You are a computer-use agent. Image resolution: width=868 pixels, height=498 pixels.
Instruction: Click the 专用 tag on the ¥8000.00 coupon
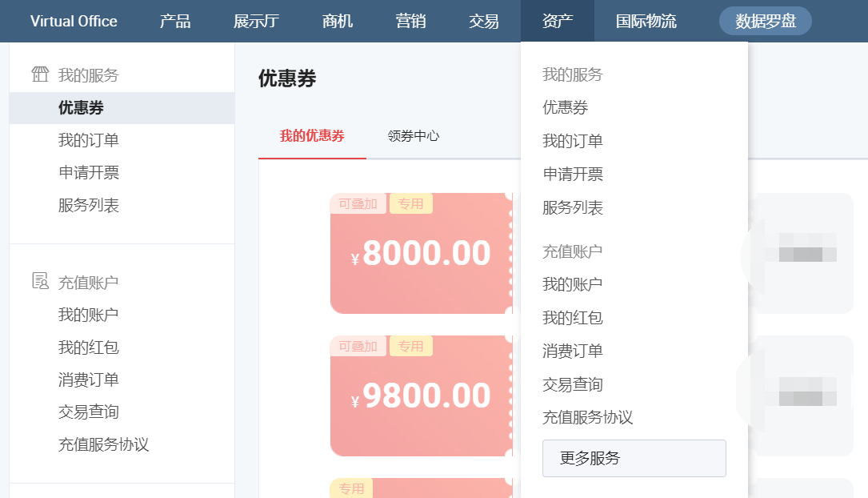pyautogui.click(x=410, y=204)
